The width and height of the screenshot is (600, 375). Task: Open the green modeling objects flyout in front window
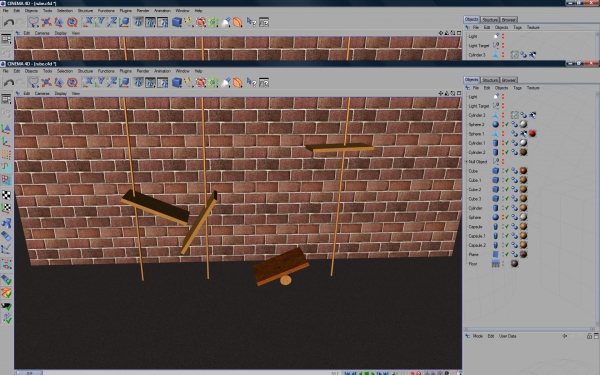click(x=213, y=83)
